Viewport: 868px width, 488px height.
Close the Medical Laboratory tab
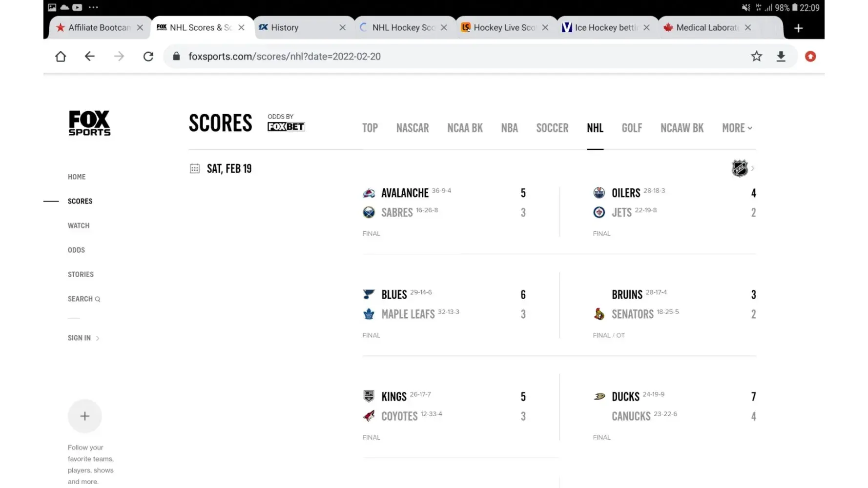748,28
